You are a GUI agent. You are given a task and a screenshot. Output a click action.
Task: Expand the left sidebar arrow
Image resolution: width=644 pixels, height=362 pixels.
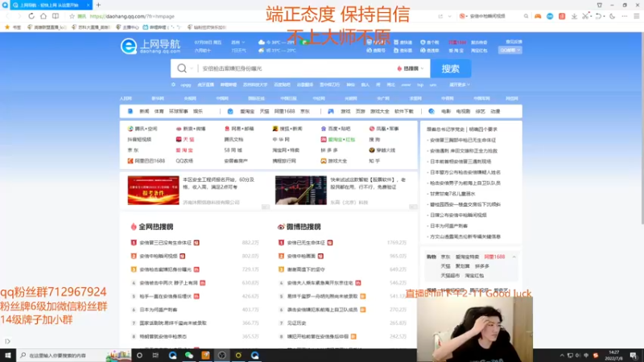coord(7,341)
